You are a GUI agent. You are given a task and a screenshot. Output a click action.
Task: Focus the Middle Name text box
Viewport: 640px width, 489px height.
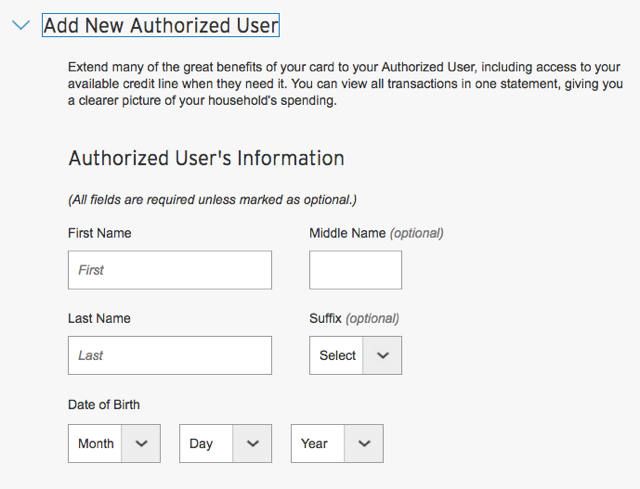[356, 270]
